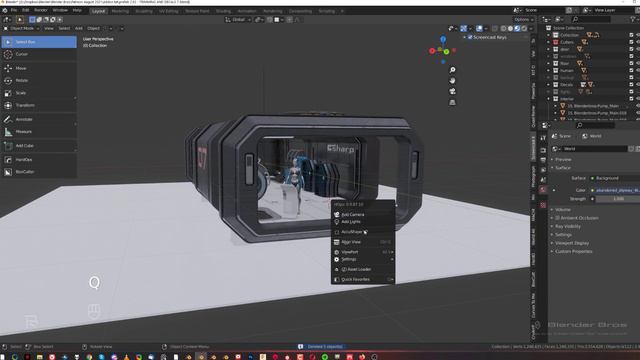Click the Scene button in properties header
This screenshot has width=640, height=360.
(x=562, y=136)
